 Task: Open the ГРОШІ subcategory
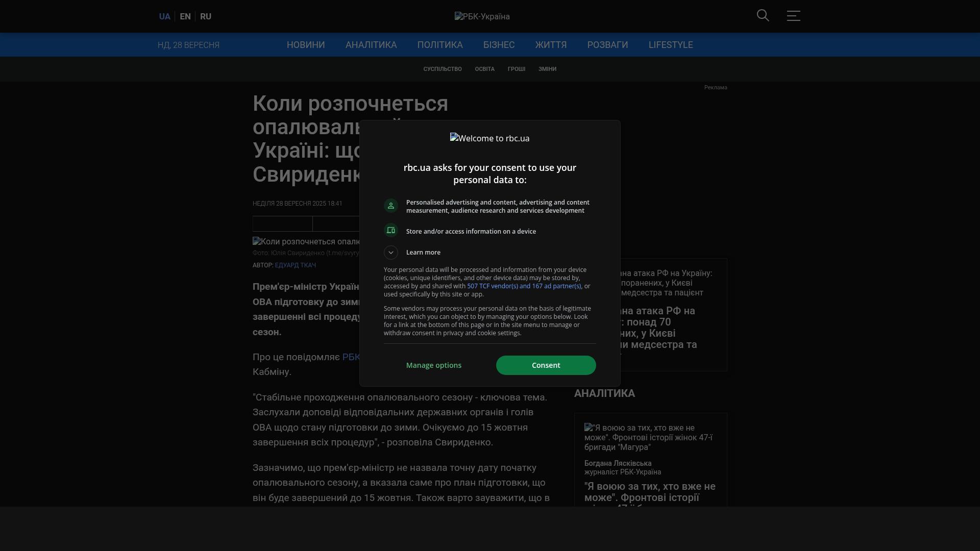pos(516,69)
